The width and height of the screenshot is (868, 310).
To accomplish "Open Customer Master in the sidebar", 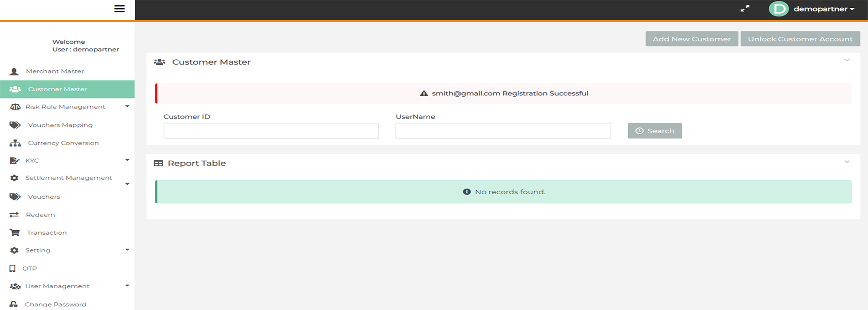I will pyautogui.click(x=57, y=89).
